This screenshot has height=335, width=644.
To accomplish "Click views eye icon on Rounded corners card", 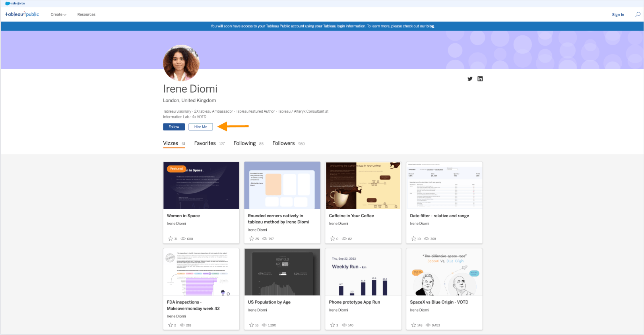I will (265, 239).
